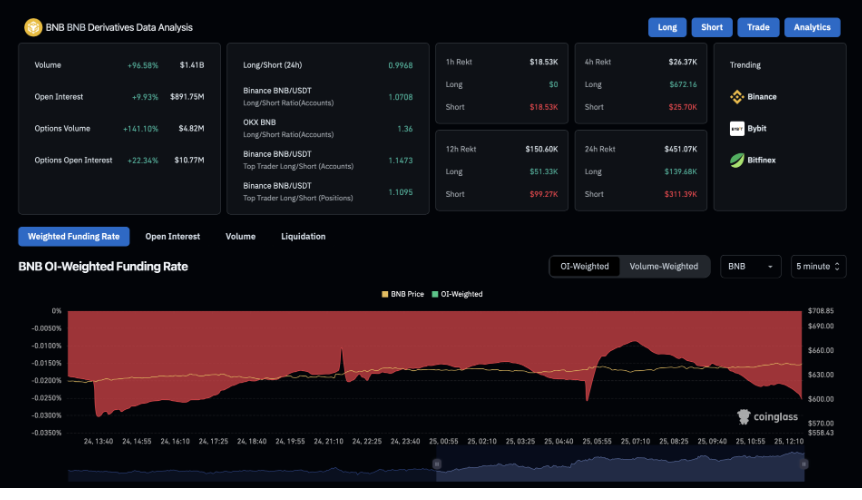
Task: Click the Volume change +96.58% value
Action: click(x=142, y=65)
